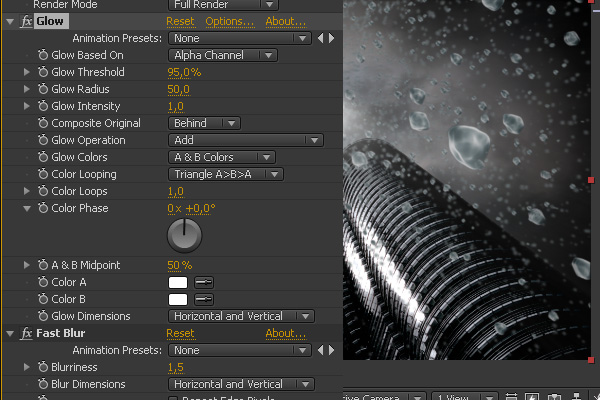Viewport: 600px width, 400px height.
Task: Click the Glow Operation stopwatch
Action: [43, 140]
